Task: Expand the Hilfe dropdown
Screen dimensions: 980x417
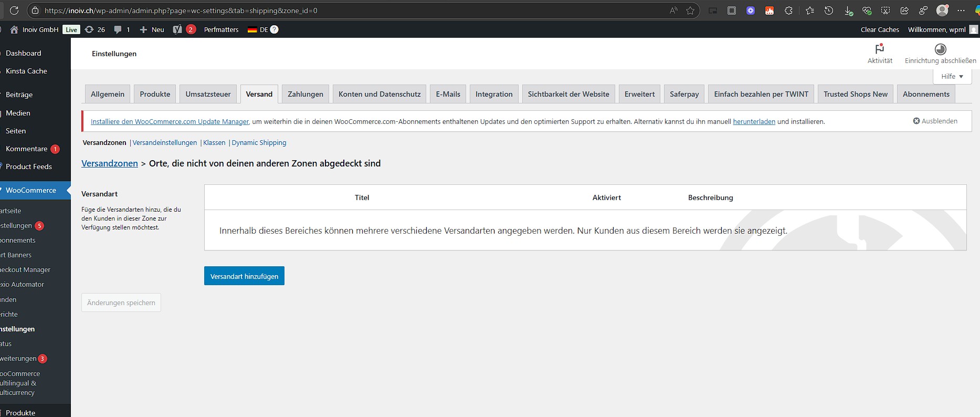Action: (x=952, y=76)
